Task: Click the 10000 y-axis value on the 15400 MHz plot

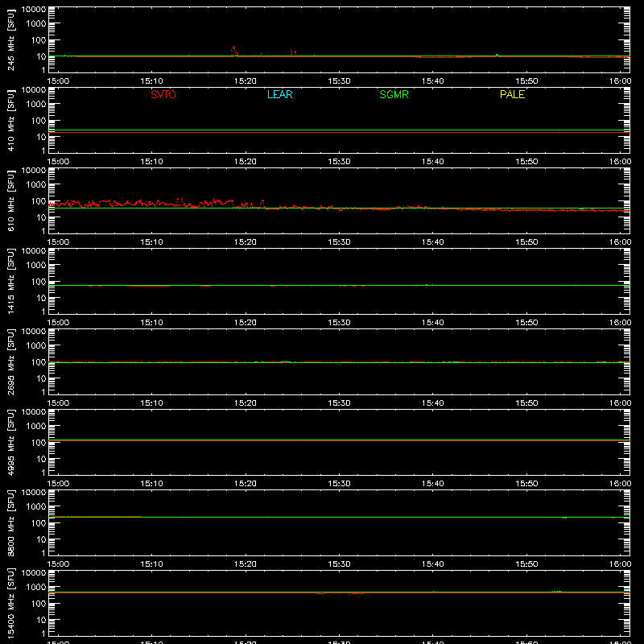Action: [34, 573]
